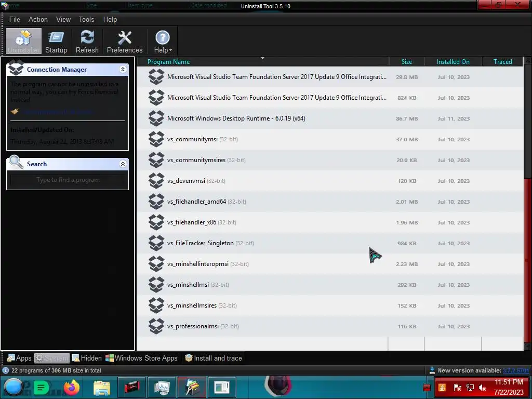Screen dimensions: 532x399
Task: Sort list by the Installed On column header
Action: 453,62
